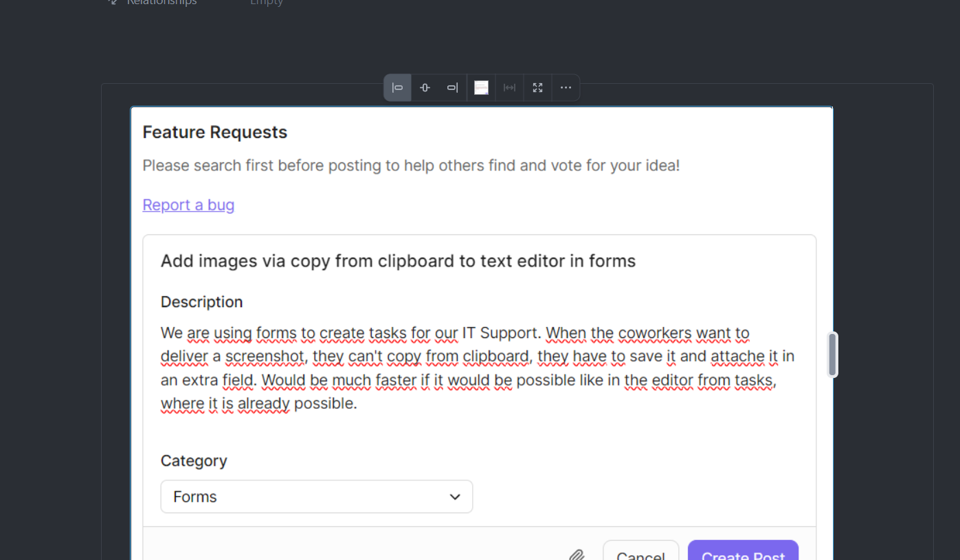960x560 pixels.
Task: Click the Feature Requests heading
Action: click(215, 132)
